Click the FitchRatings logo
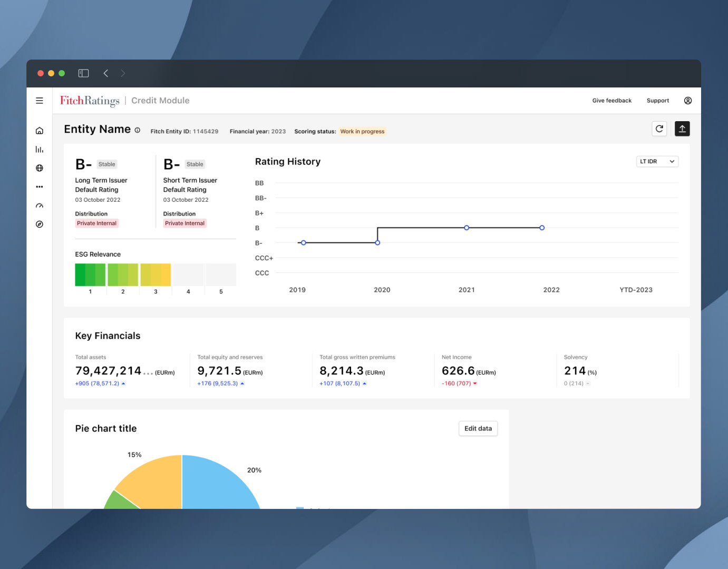Screen dimensions: 728x569 90,101
